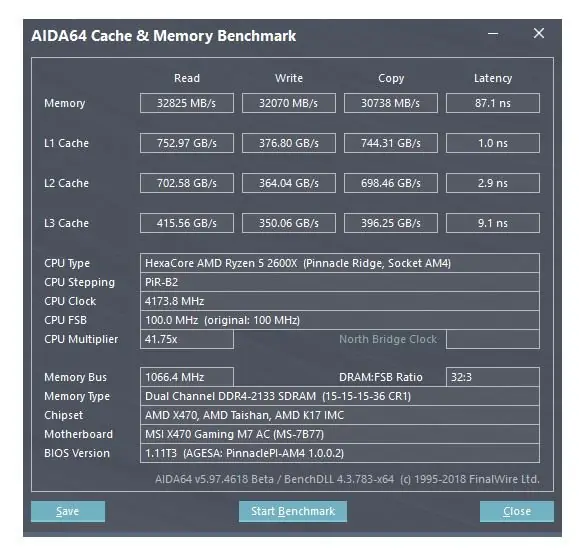Screen dimensions: 579x555
Task: Select L2 Cache Read 702.58 GB/s
Action: click(x=187, y=183)
